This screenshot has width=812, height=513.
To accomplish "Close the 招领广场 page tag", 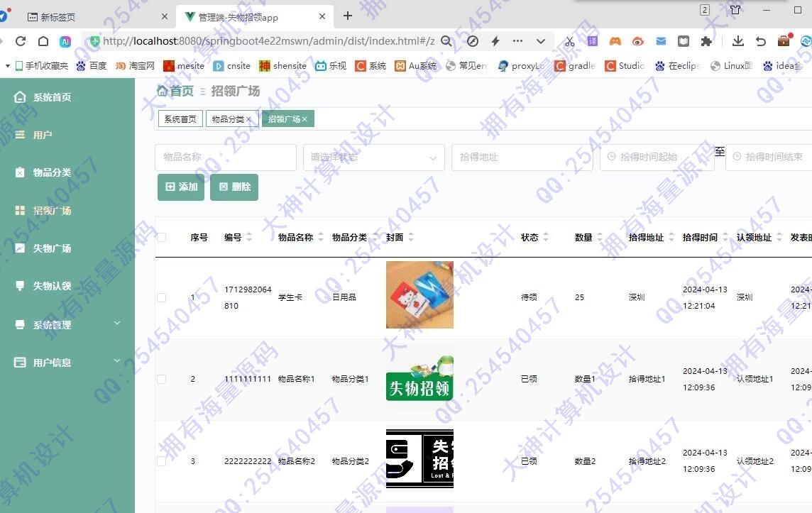I will [x=304, y=120].
